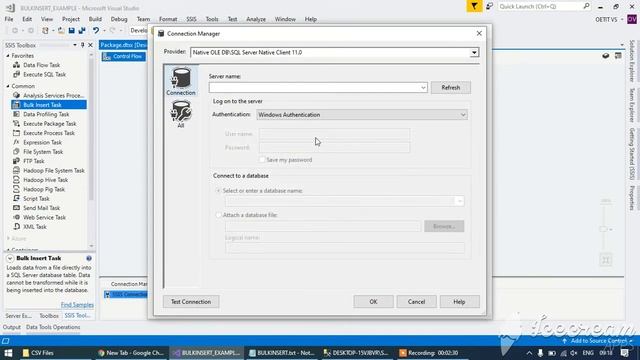
Task: Click the Send Mail Task icon
Action: 16,208
